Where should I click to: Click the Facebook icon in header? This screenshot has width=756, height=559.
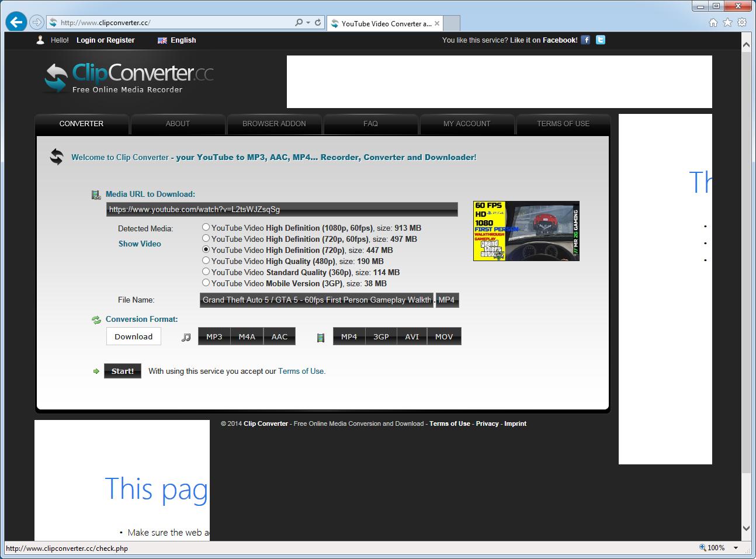(x=585, y=40)
